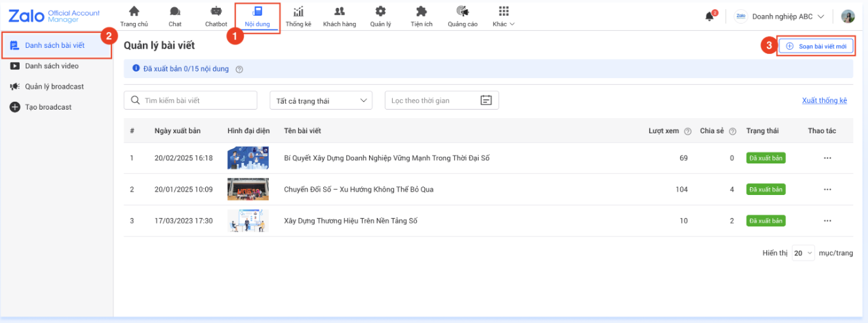
Task: Open the Khách hàng people icon
Action: pyautogui.click(x=339, y=11)
